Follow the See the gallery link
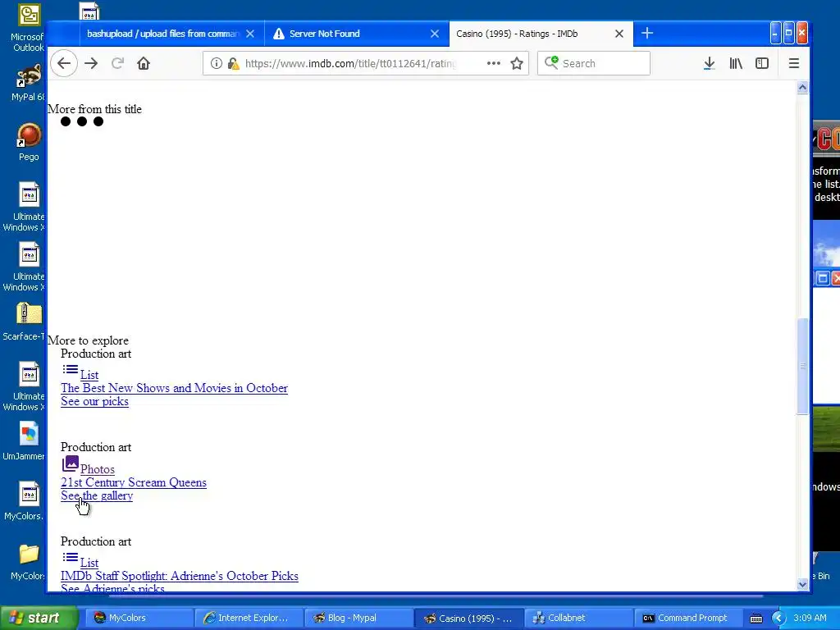This screenshot has height=630, width=840. (97, 495)
